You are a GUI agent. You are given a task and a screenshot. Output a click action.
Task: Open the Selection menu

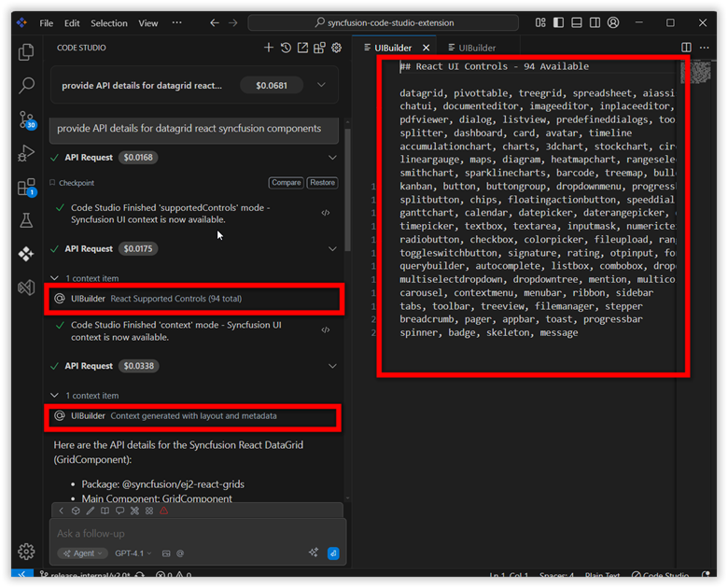109,22
